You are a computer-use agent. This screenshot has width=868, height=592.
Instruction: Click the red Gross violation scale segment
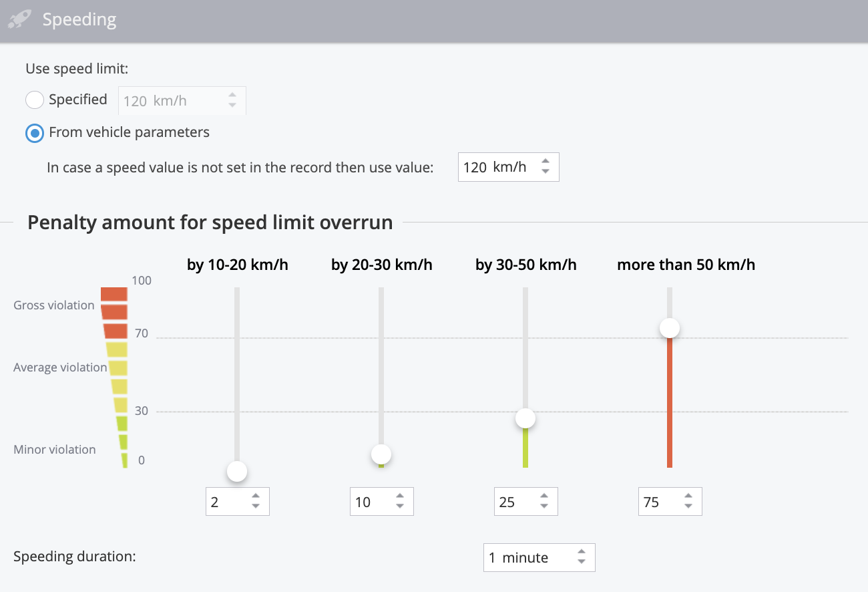point(114,311)
